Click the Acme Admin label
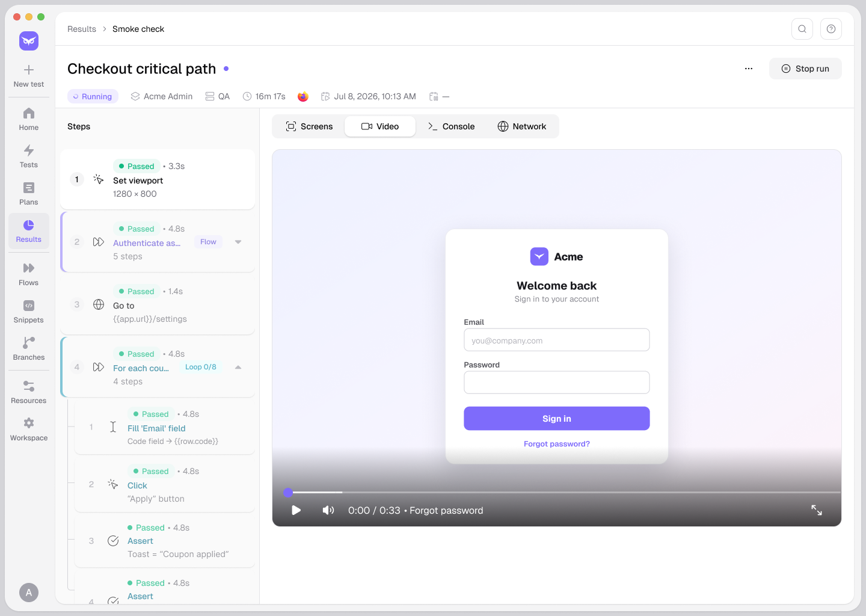The image size is (866, 616). coord(168,96)
